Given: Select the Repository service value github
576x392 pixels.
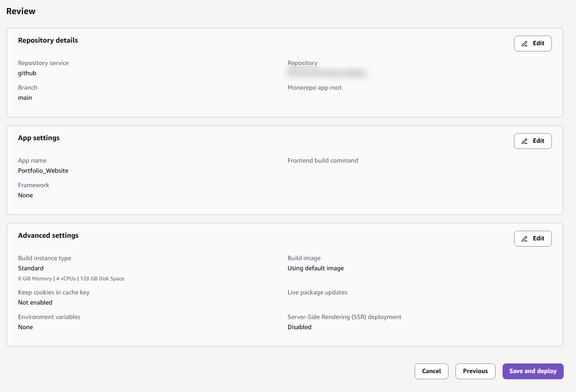Looking at the screenshot, I should pos(27,73).
